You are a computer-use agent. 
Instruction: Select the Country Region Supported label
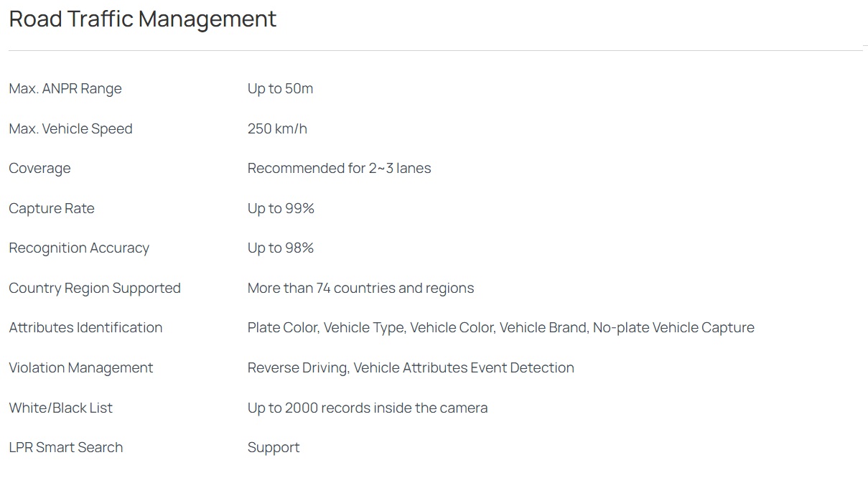coord(95,289)
